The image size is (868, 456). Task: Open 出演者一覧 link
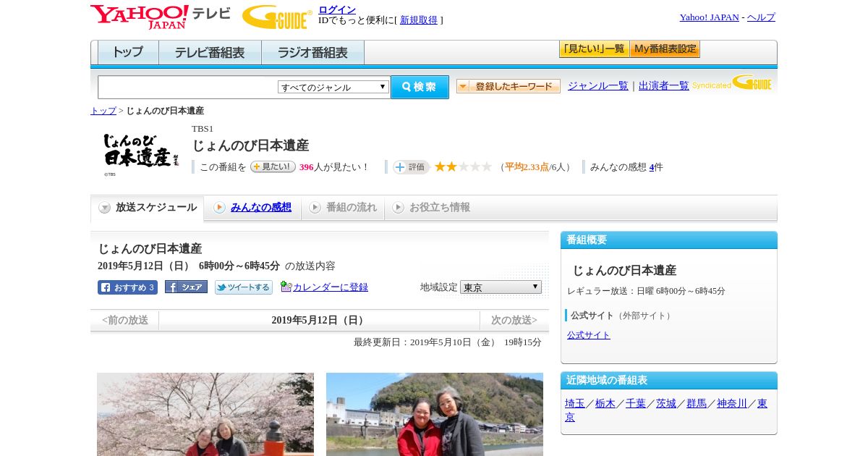point(663,85)
